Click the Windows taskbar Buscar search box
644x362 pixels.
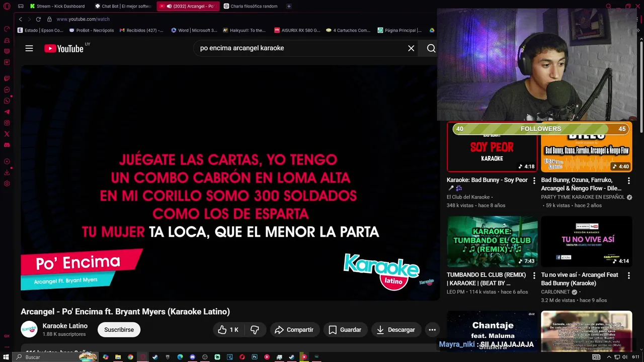pos(55,357)
